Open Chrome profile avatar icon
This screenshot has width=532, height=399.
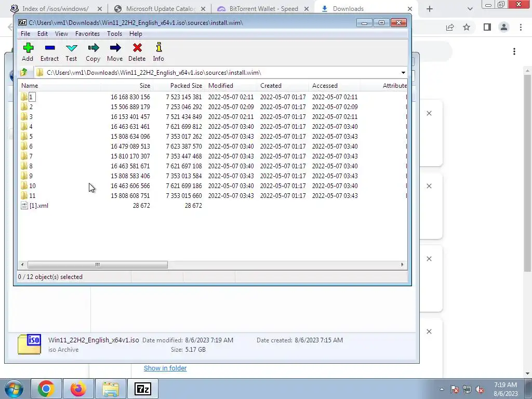(x=504, y=27)
